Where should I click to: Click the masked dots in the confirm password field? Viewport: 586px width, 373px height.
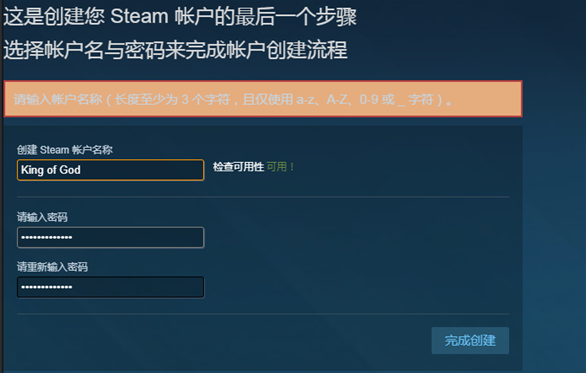[47, 287]
